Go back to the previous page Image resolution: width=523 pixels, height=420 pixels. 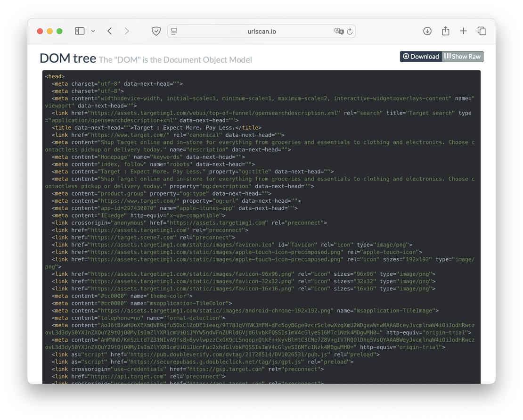(x=109, y=31)
